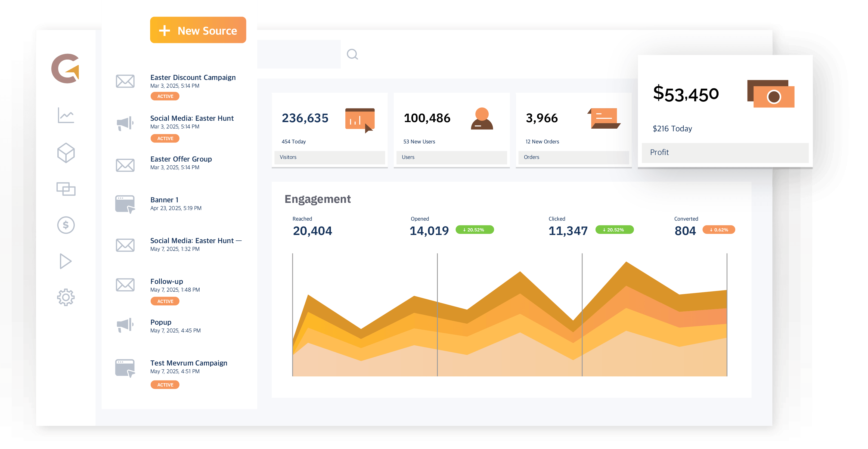The width and height of the screenshot is (868, 449).
Task: Click megaphone icon of Popup
Action: (125, 325)
